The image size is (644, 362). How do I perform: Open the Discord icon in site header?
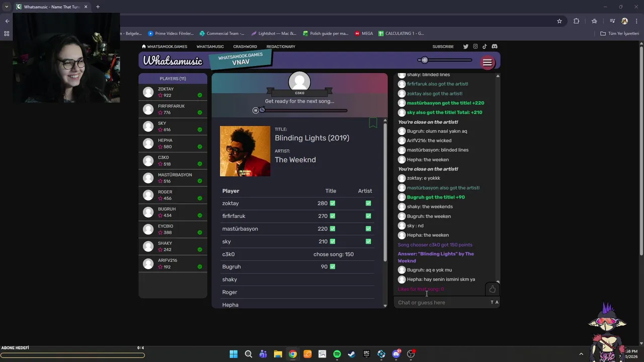pos(495,46)
